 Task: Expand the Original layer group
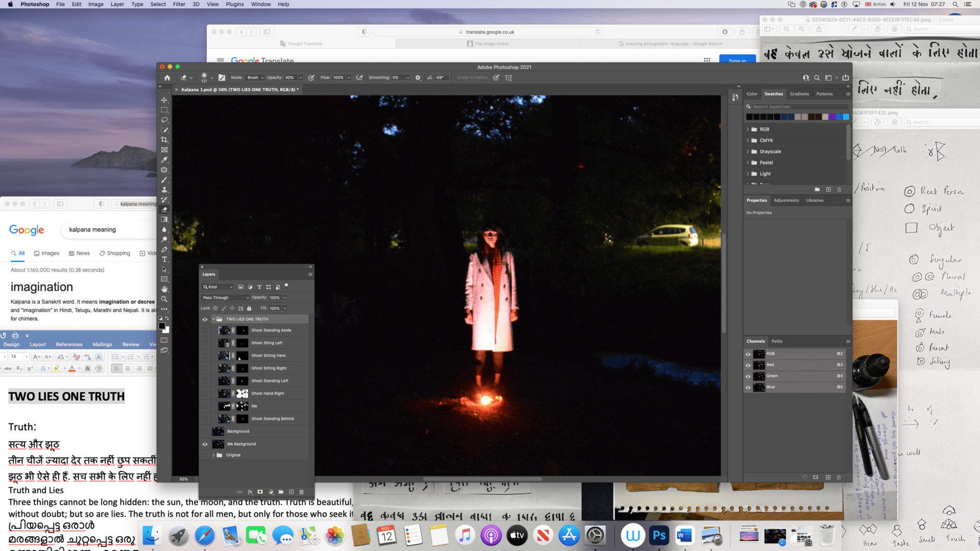coord(213,455)
